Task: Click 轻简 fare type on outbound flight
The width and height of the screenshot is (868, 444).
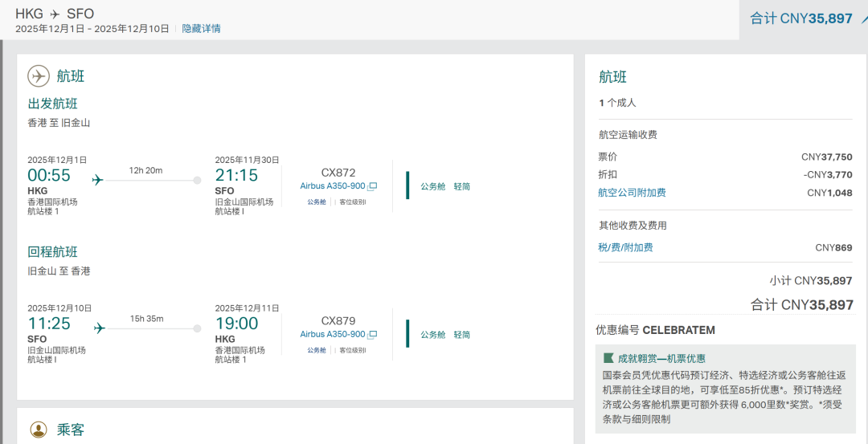Action: pos(461,186)
